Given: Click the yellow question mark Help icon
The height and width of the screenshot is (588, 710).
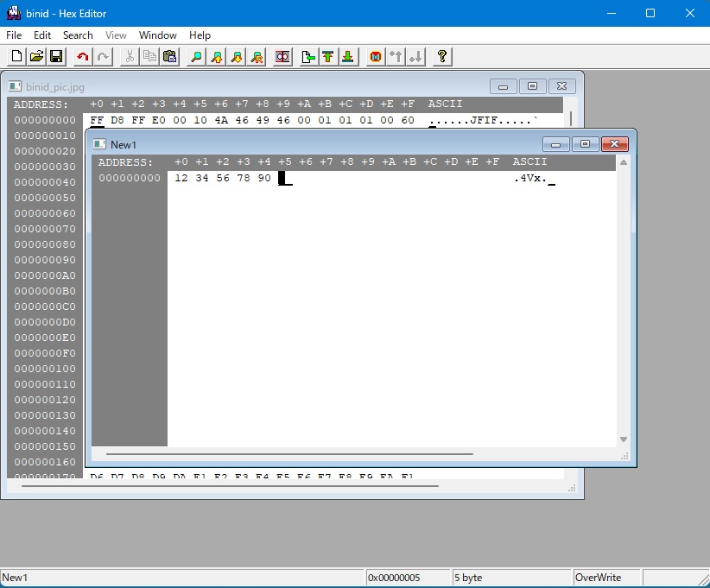Looking at the screenshot, I should [x=442, y=57].
